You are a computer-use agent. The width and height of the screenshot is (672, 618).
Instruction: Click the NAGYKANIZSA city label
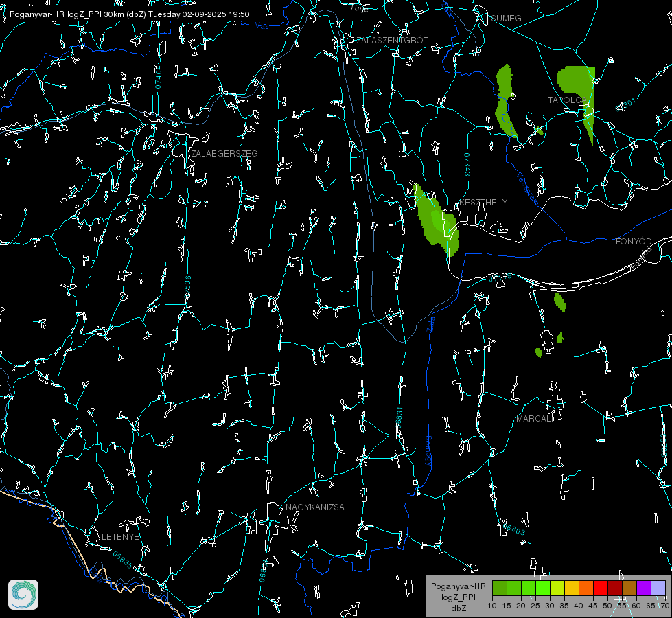(315, 507)
